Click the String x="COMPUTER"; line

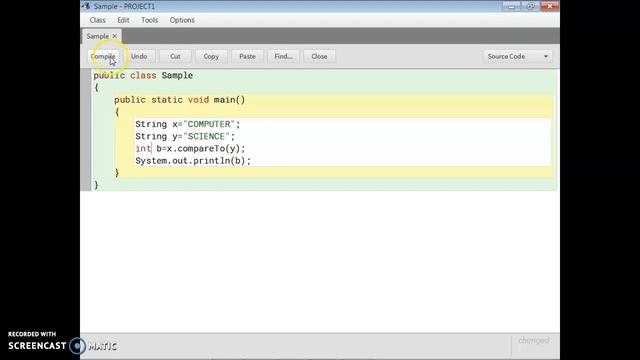pyautogui.click(x=188, y=124)
